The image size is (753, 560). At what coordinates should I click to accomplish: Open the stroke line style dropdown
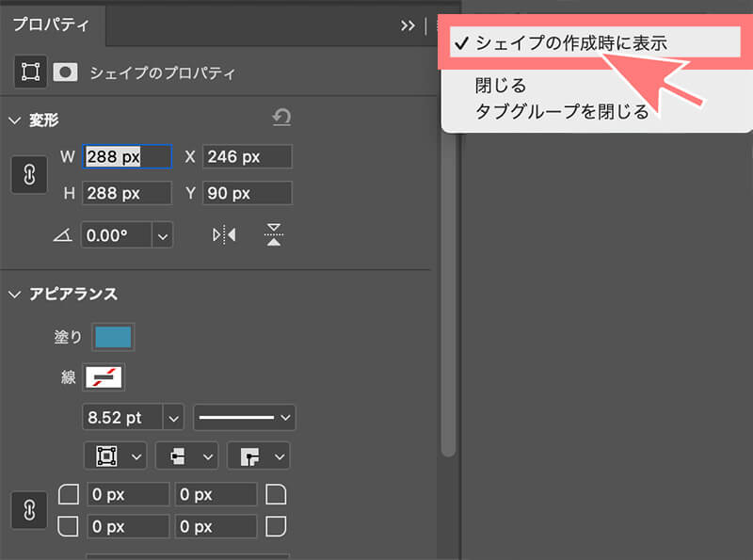245,417
